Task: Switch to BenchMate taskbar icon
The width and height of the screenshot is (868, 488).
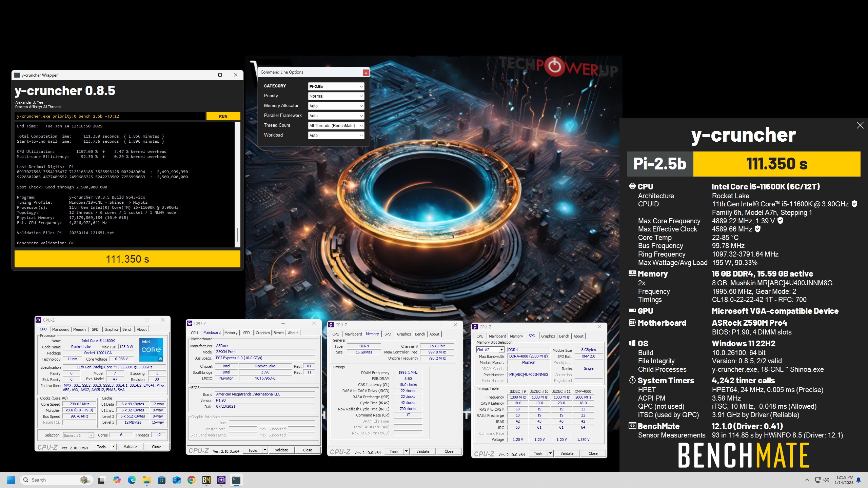Action: (x=206, y=480)
